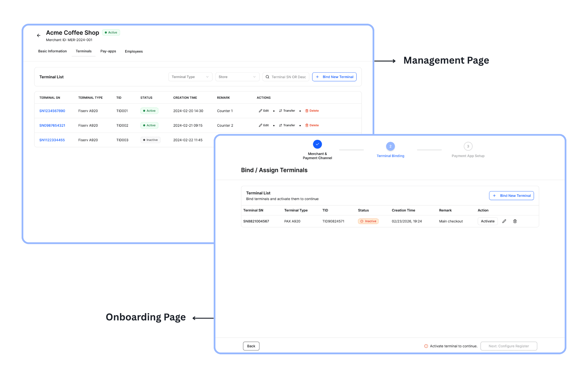
Task: Click the CREATION TIME column header in Management Page
Action: 185,98
